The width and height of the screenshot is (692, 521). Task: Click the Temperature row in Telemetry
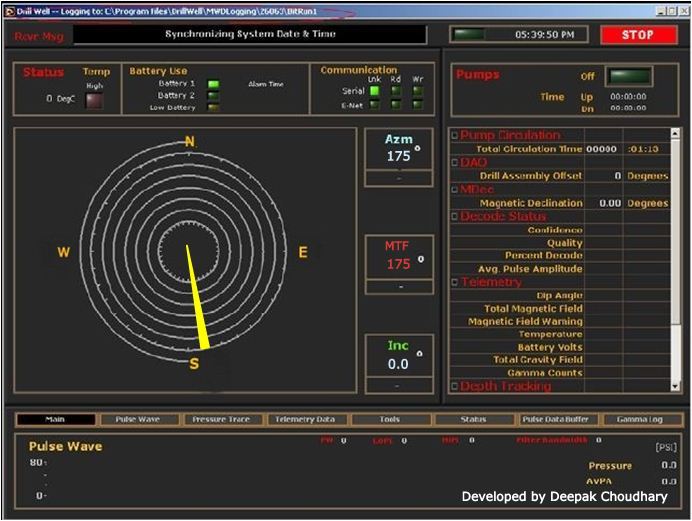pos(560,334)
